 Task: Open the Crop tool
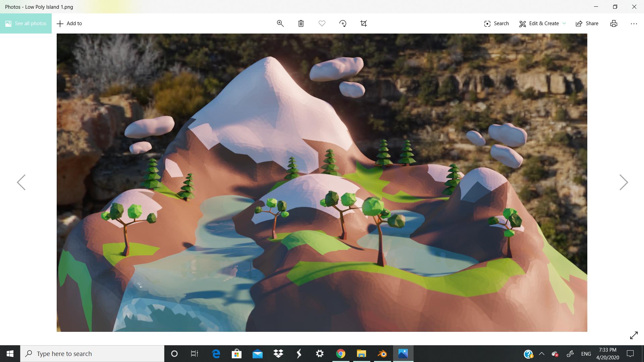click(x=364, y=23)
